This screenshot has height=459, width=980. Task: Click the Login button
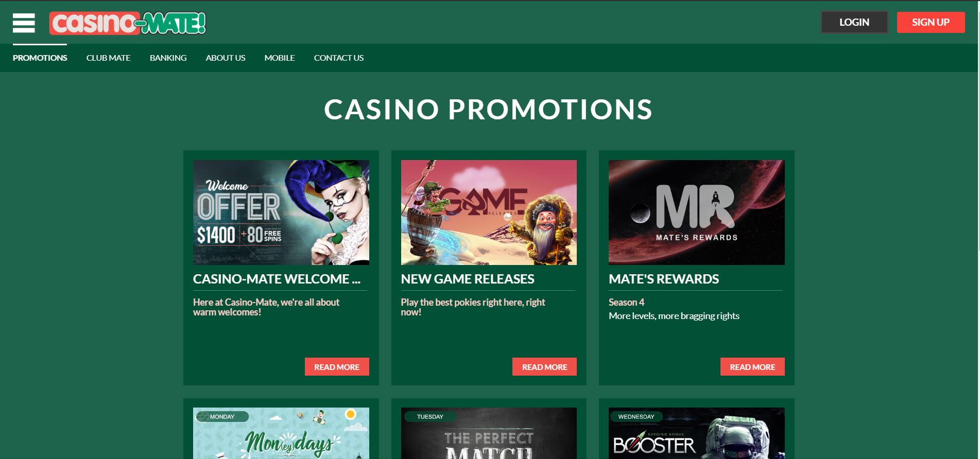[854, 22]
